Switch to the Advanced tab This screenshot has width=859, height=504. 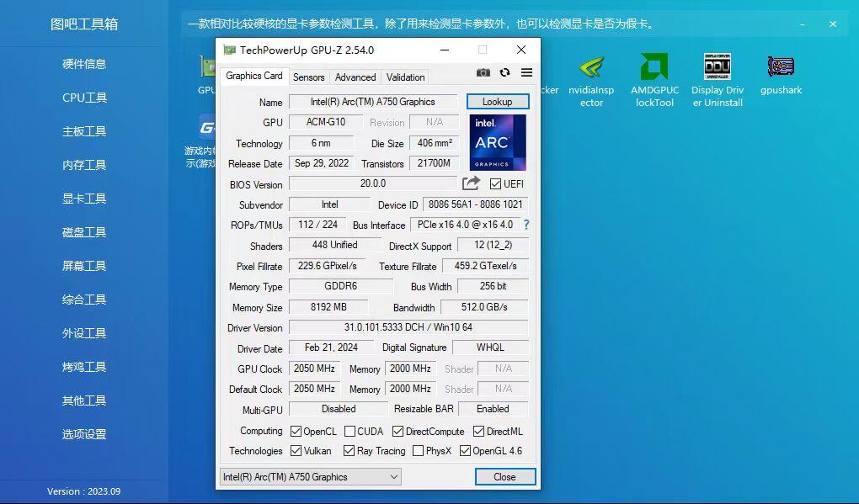point(355,77)
